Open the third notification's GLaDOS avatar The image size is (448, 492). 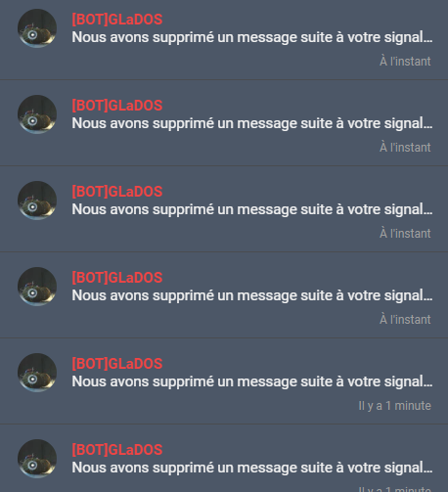point(37,201)
